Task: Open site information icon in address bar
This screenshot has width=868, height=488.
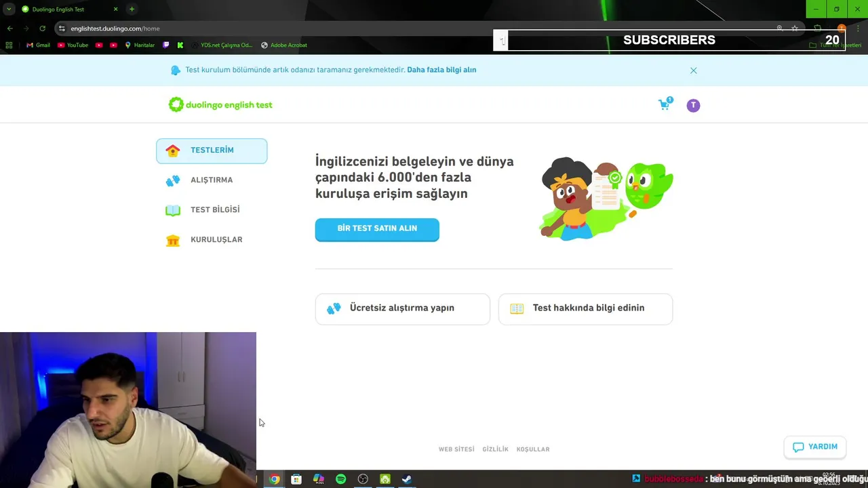Action: [x=62, y=28]
